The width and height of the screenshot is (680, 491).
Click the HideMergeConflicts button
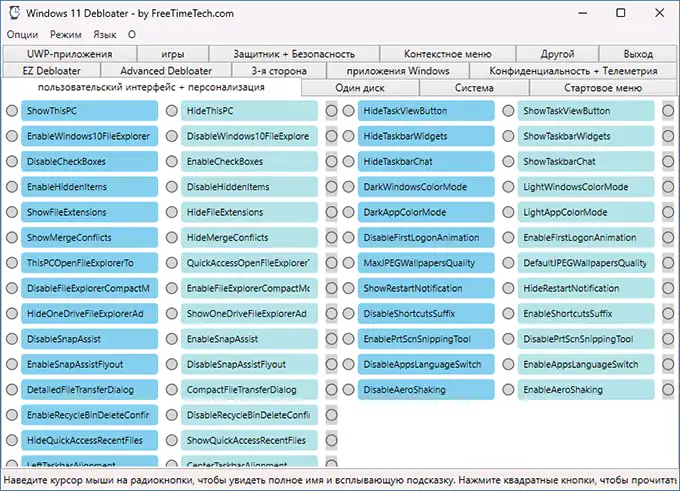tap(249, 238)
